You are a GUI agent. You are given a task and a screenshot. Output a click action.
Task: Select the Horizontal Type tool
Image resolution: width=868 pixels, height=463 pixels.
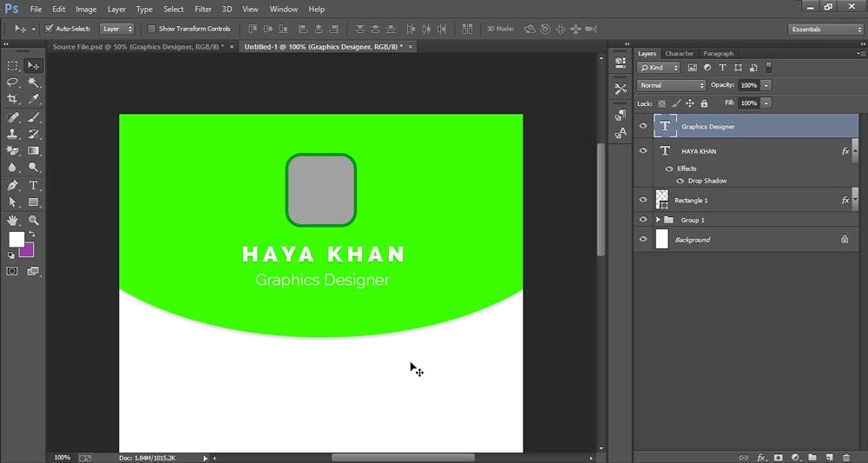click(x=34, y=186)
